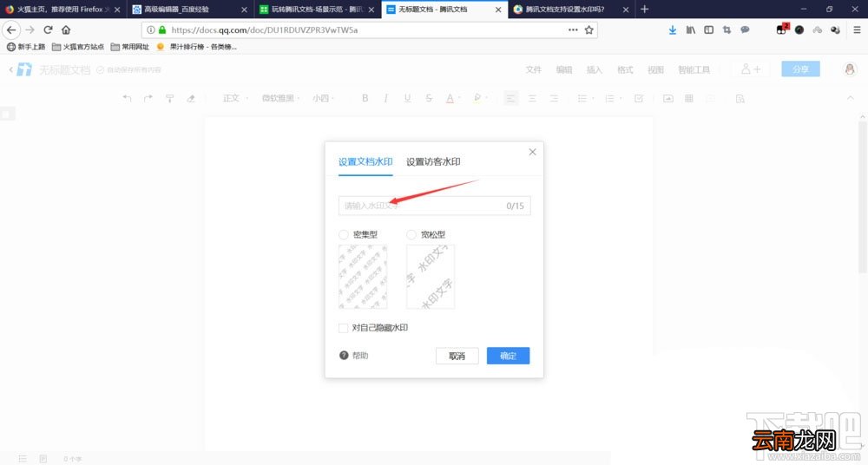Open the Firefox library icon

pyautogui.click(x=690, y=29)
